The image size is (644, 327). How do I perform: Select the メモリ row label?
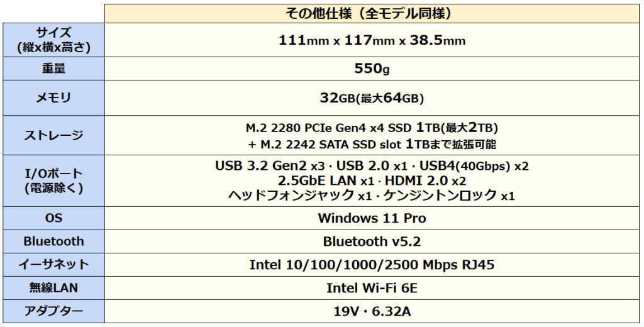53,98
